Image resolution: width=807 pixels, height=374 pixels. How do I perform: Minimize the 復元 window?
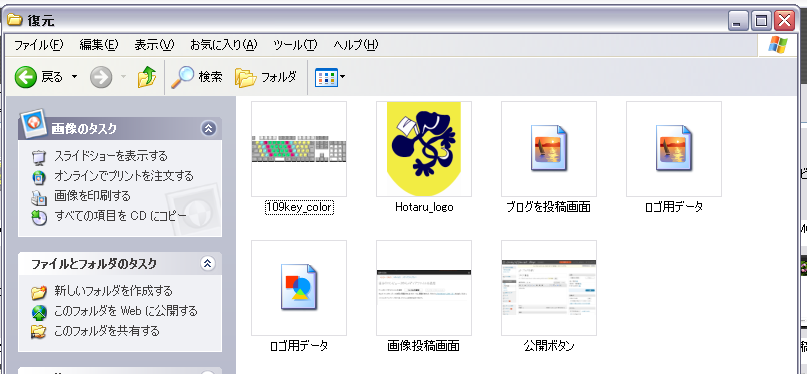tap(739, 21)
